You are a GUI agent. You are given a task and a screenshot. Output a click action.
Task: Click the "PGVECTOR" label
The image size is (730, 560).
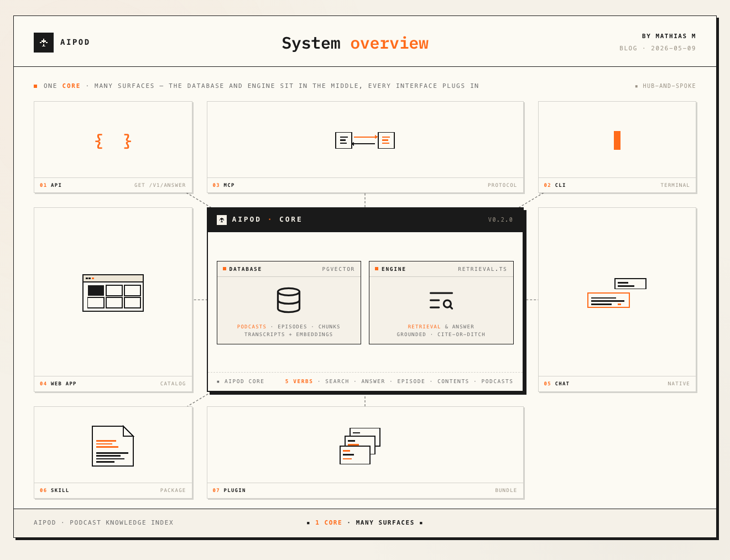point(338,269)
